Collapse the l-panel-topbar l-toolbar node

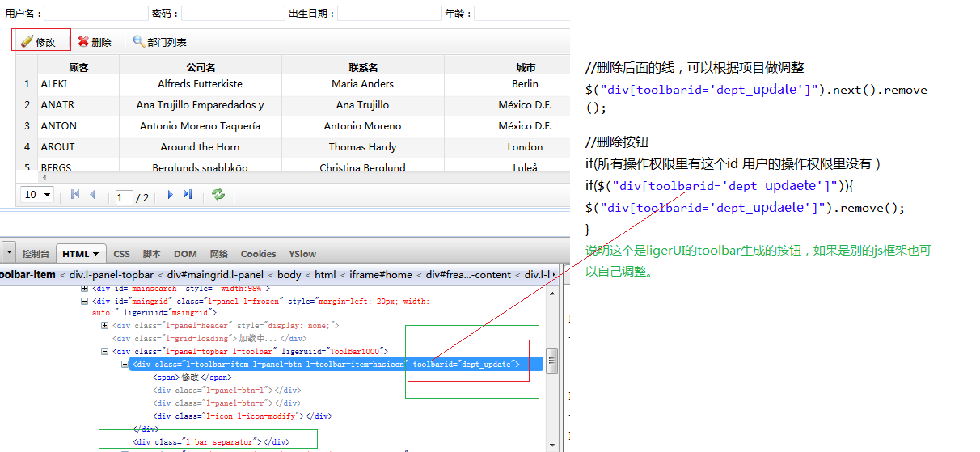point(105,352)
